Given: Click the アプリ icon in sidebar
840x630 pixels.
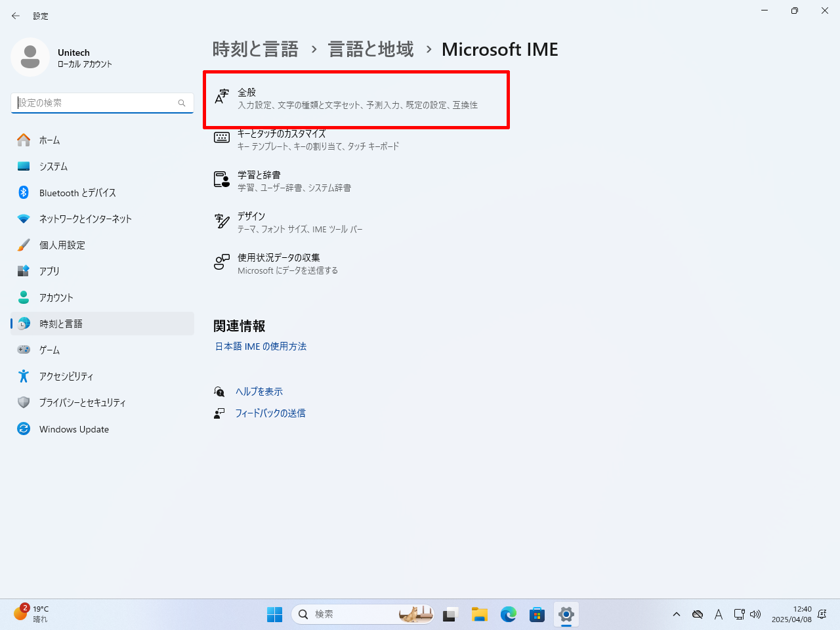Looking at the screenshot, I should coord(24,271).
